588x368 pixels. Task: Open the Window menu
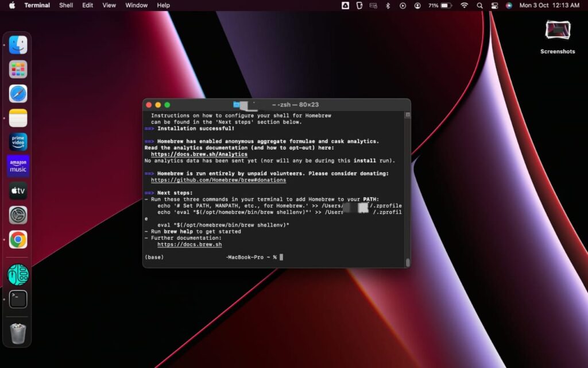[x=136, y=5]
